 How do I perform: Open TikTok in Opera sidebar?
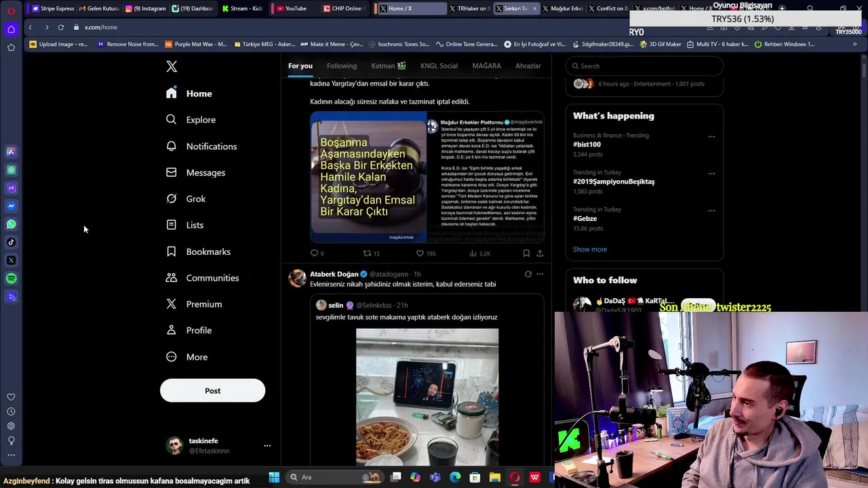tap(11, 242)
